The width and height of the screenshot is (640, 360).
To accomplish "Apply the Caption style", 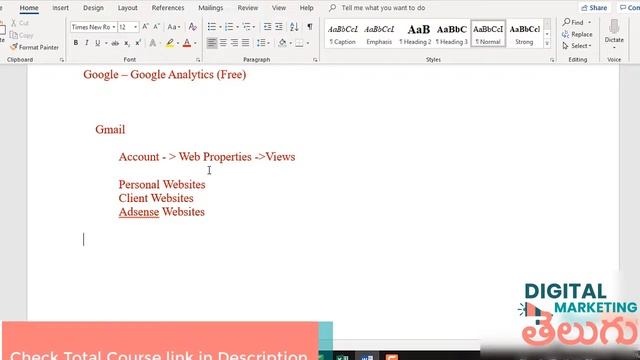I will pos(343,34).
